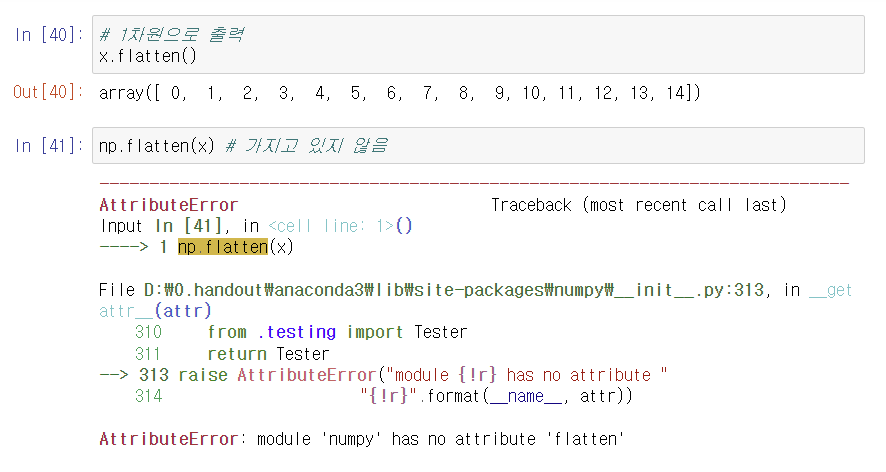Click the Korean comment after np.flatten(x)
The width and height of the screenshot is (886, 472).
(x=306, y=146)
